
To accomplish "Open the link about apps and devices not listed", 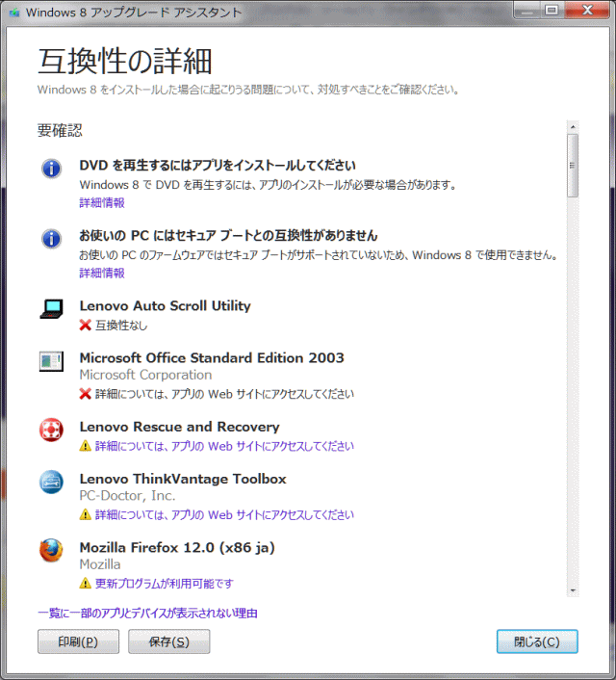I will click(147, 614).
